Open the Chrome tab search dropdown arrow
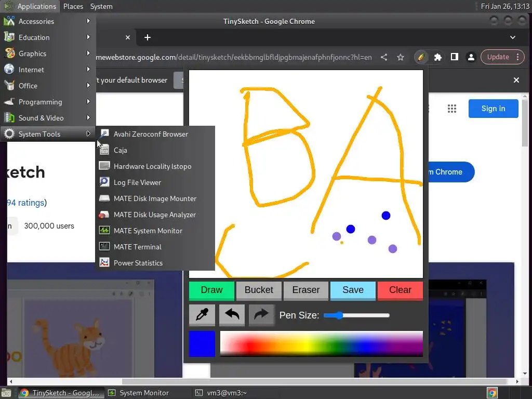The image size is (532, 399). [513, 37]
